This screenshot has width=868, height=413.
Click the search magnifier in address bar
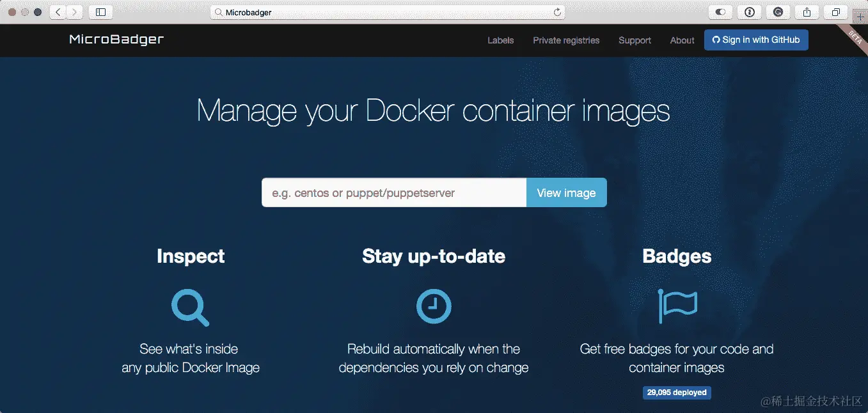[x=218, y=12]
